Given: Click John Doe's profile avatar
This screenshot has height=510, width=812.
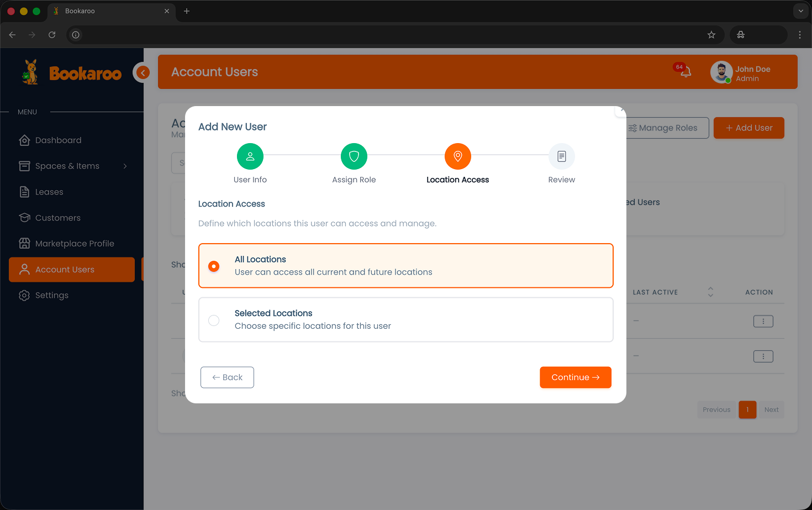Looking at the screenshot, I should (x=721, y=72).
